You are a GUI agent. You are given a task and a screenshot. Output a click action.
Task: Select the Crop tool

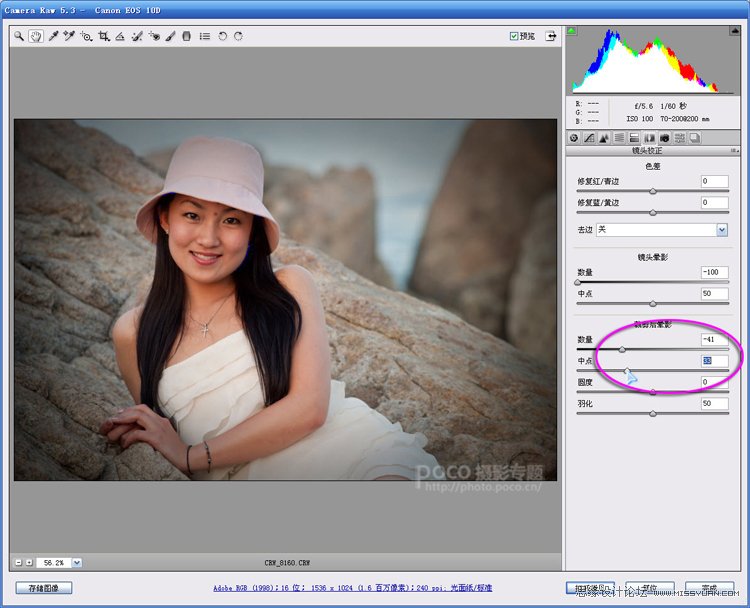103,36
